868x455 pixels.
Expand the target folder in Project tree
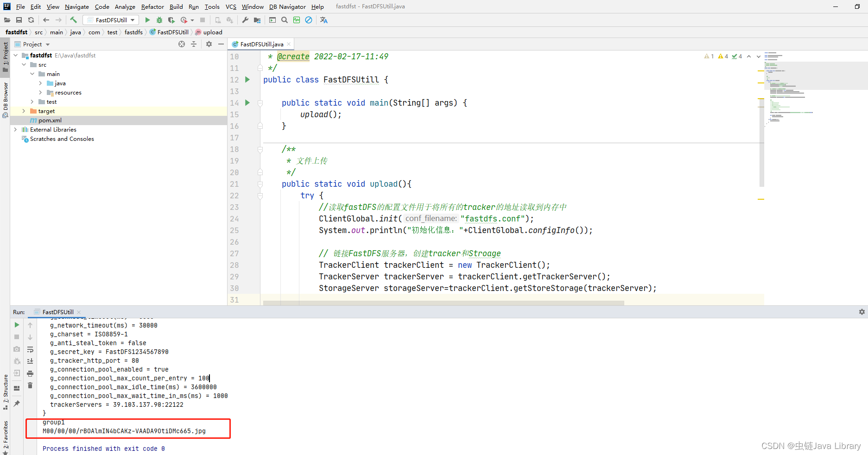pyautogui.click(x=24, y=111)
